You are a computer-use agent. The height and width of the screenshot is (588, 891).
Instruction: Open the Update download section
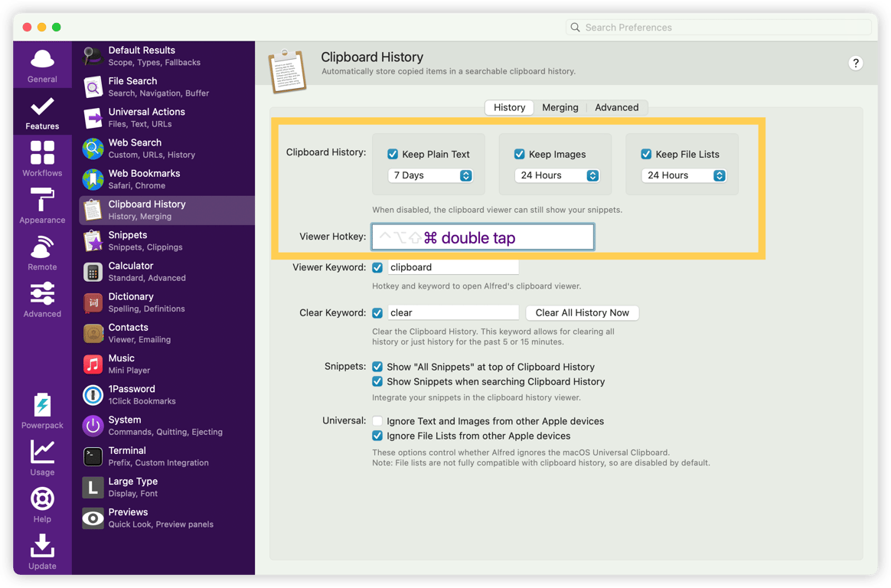(x=43, y=552)
